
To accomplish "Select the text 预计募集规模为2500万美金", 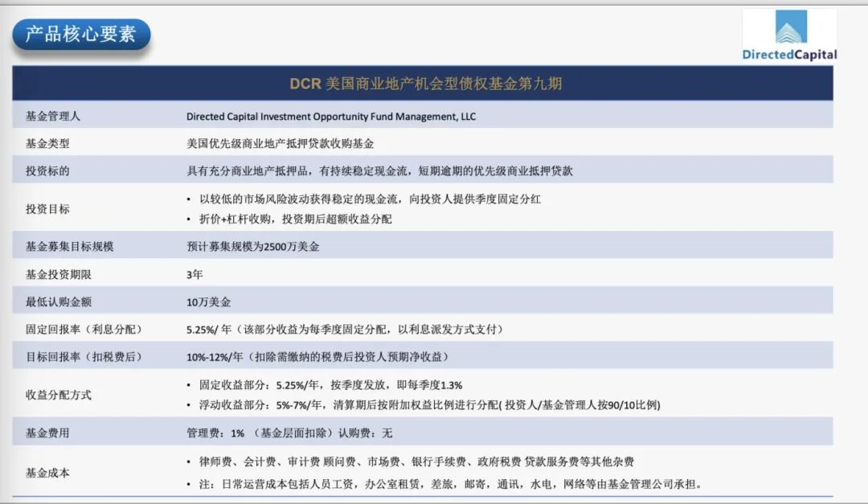I will pos(253,247).
